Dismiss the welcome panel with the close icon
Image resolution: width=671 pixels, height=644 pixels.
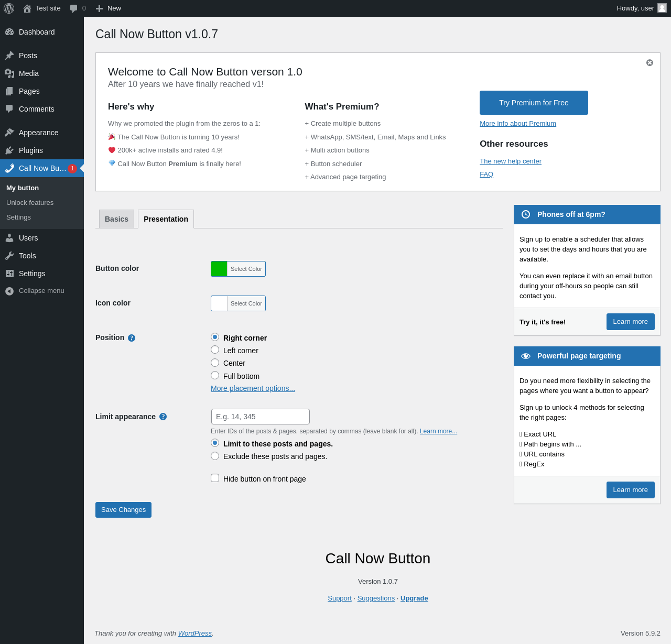pyautogui.click(x=650, y=63)
